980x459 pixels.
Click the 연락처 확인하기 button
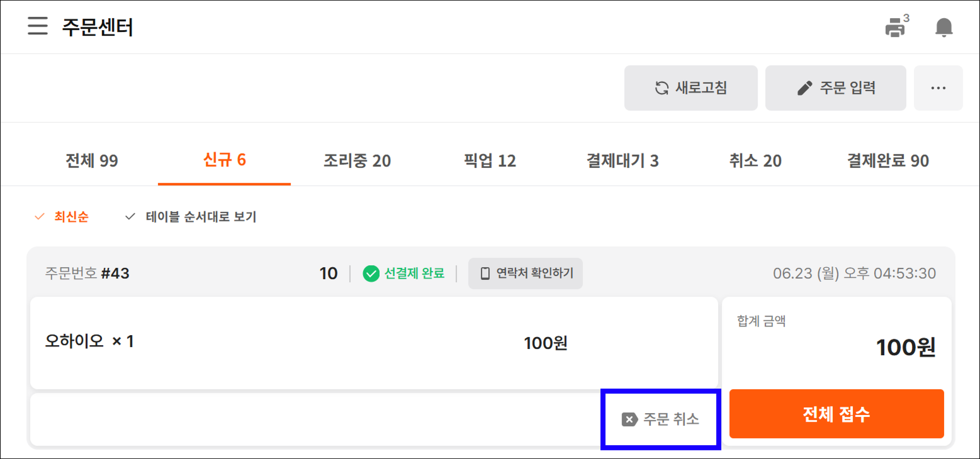coord(525,273)
